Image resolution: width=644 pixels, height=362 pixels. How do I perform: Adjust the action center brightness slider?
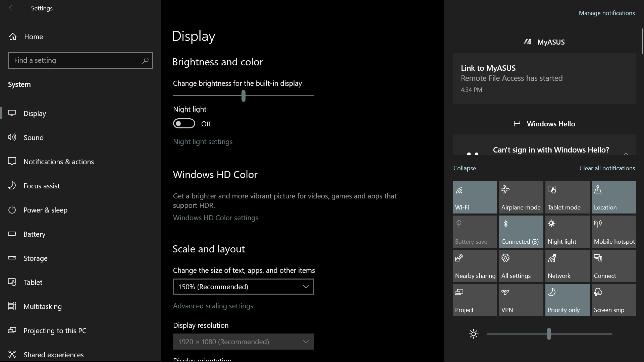[x=549, y=334]
